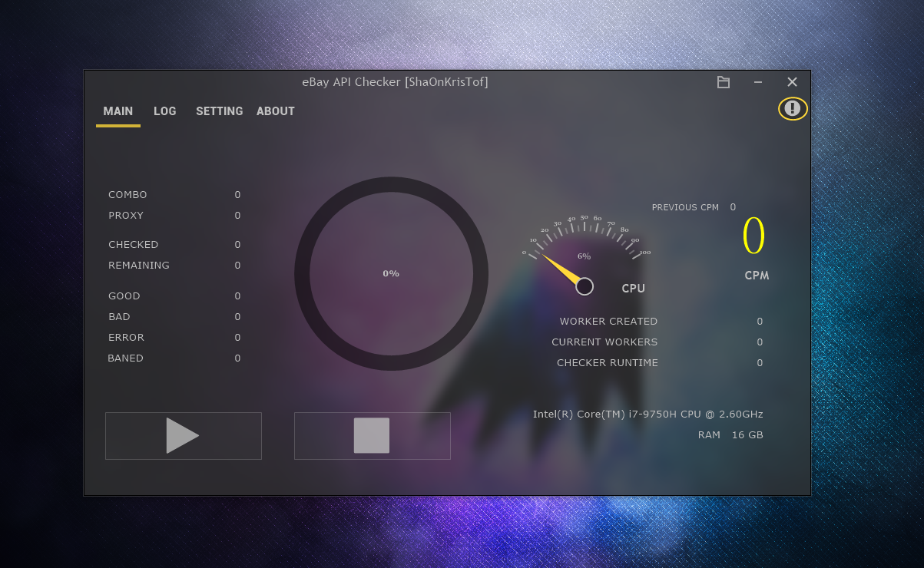
Task: Click the 0% circular progress ring
Action: [391, 273]
